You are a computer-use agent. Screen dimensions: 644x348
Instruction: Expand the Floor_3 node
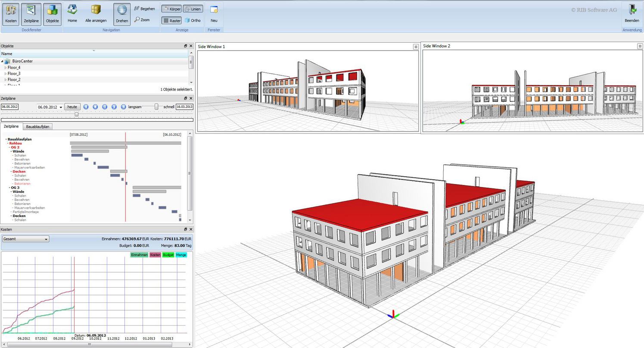6,74
